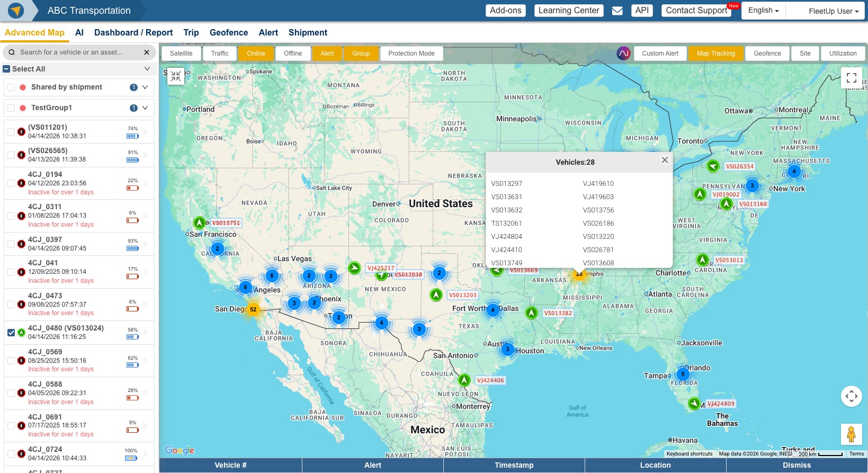Check the TestGroup1 checkbox
This screenshot has width=868, height=473.
(11, 108)
